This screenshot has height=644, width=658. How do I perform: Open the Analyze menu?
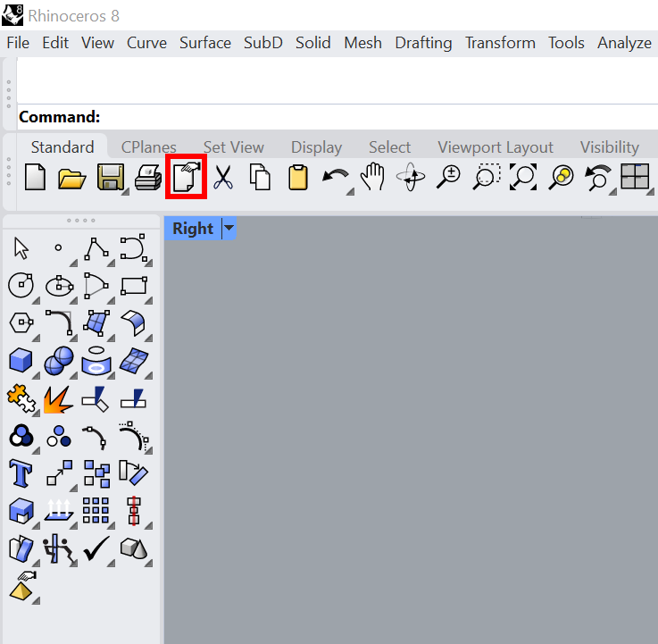[x=624, y=43]
